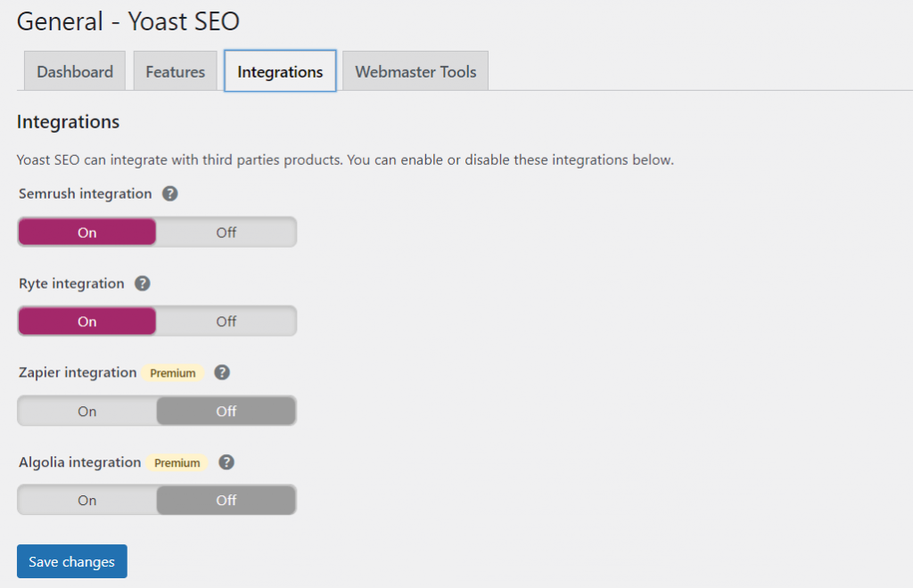Open help for Semrush integration
913x588 pixels.
(169, 193)
